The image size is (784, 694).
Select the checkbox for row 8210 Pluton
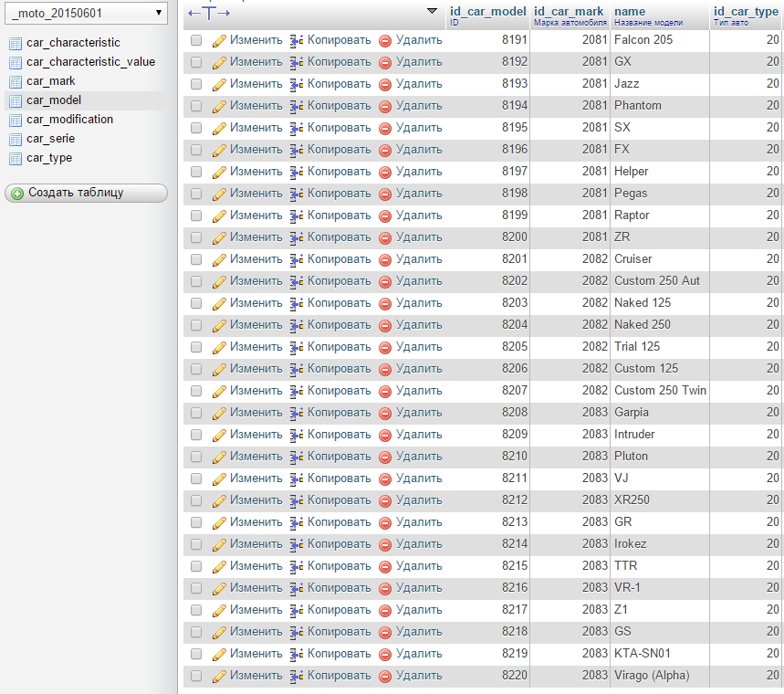coord(196,457)
